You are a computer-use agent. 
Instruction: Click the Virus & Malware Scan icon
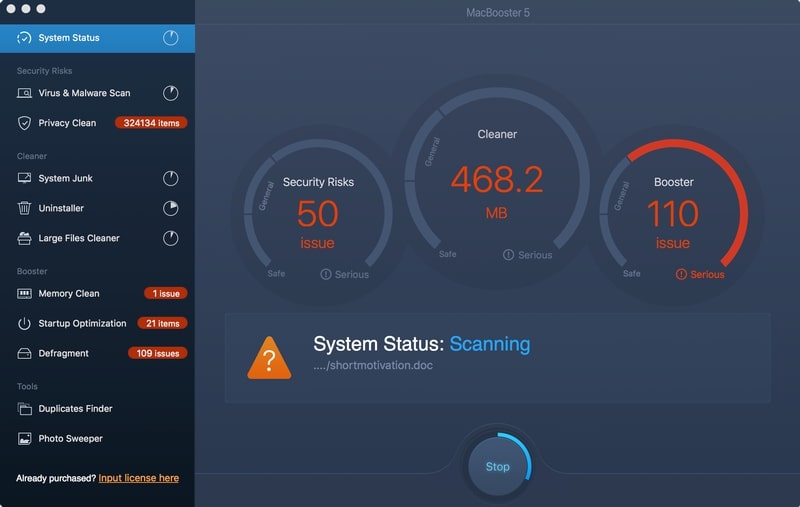tap(24, 93)
